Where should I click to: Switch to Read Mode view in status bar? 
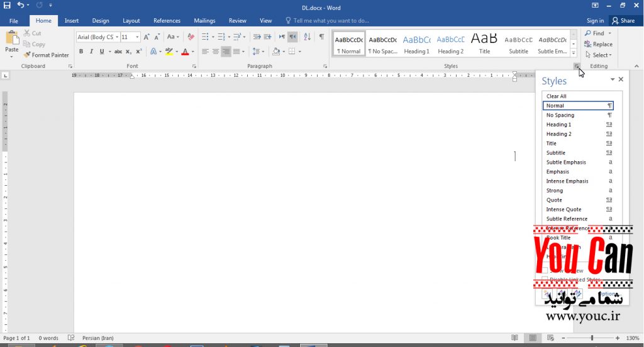514,338
